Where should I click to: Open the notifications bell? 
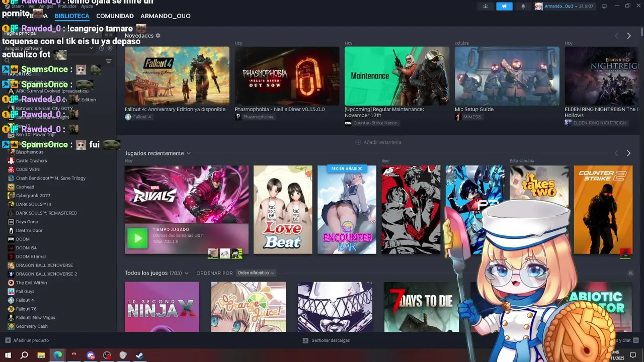tap(523, 7)
